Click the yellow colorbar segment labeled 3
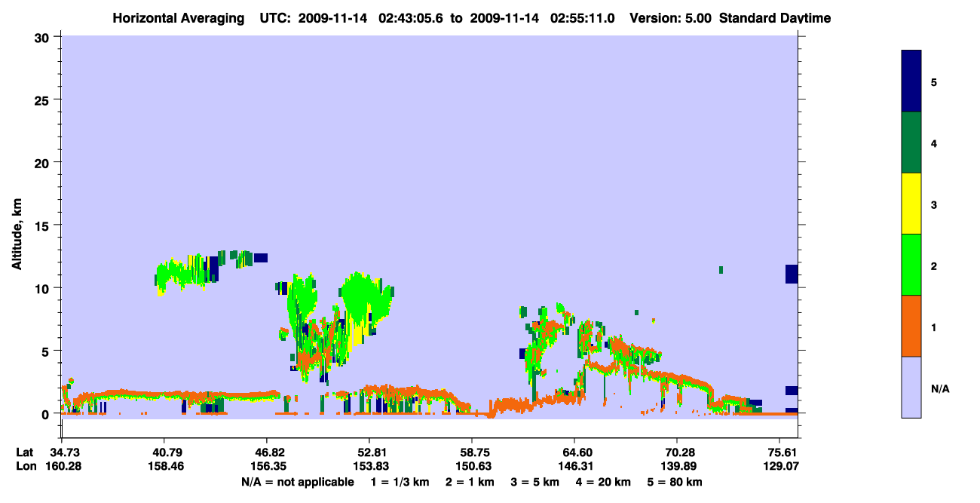Screen dimensions: 980x503 911,204
